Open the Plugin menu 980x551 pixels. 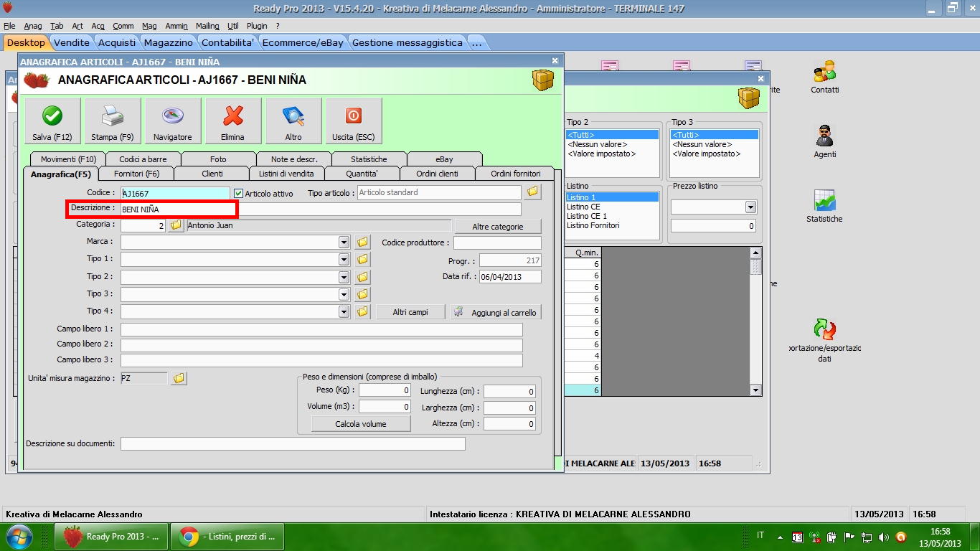257,26
